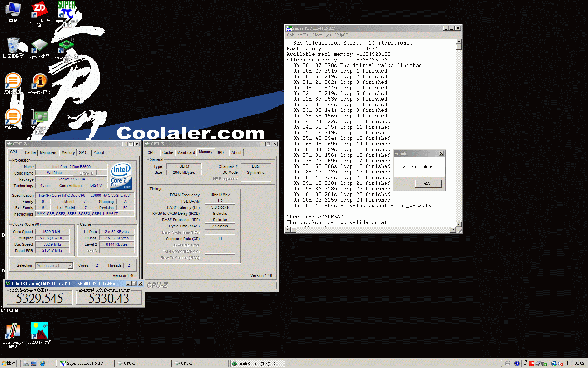Screen dimensions: 588x368
Task: Switch to Super PI / mod1.5 XS taskbar button
Action: coord(86,363)
